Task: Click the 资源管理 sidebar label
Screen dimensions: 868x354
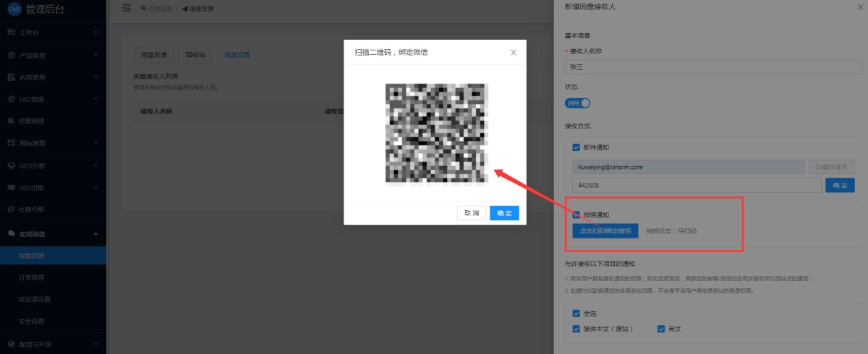Action: click(32, 121)
